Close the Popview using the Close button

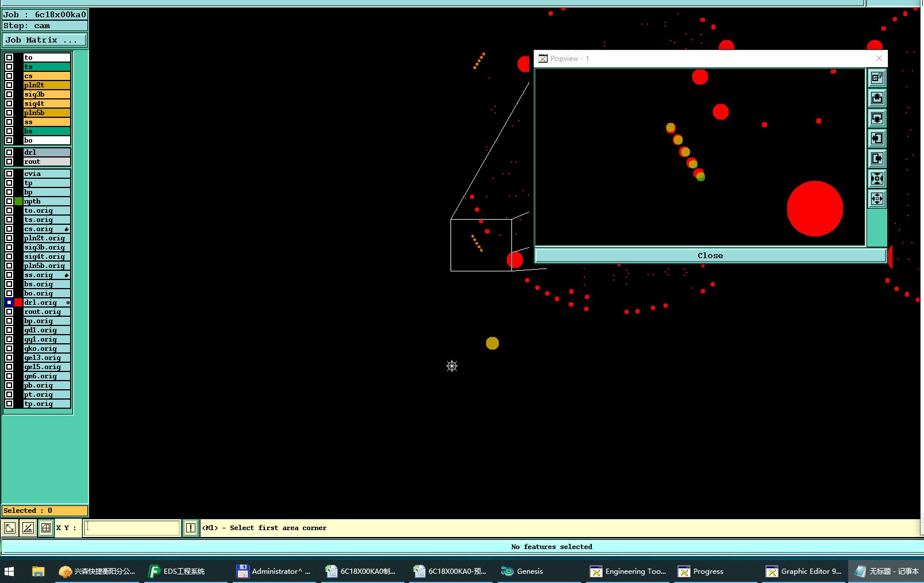click(710, 256)
